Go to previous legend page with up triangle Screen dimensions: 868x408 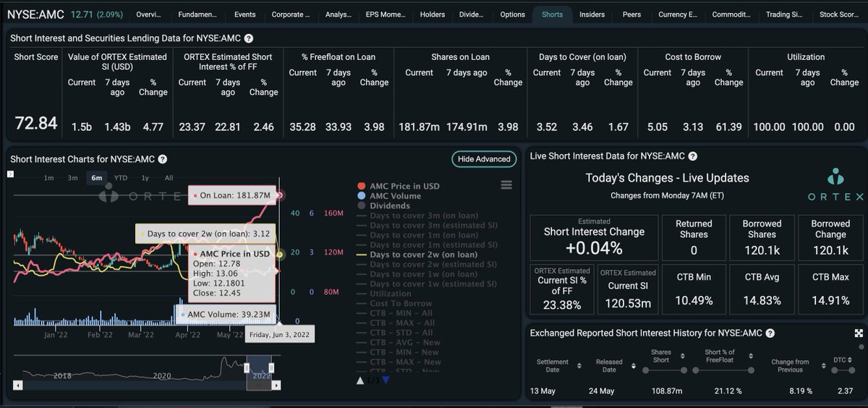pos(361,381)
